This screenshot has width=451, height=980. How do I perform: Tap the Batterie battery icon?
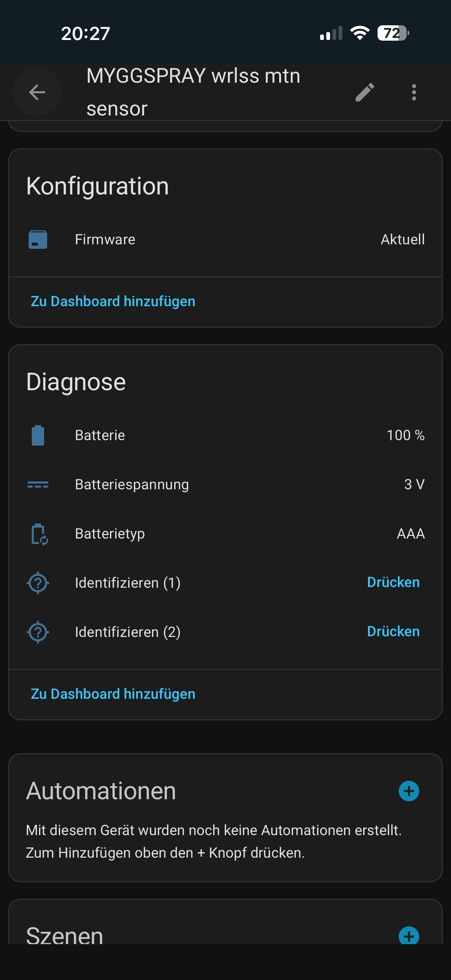pos(38,435)
